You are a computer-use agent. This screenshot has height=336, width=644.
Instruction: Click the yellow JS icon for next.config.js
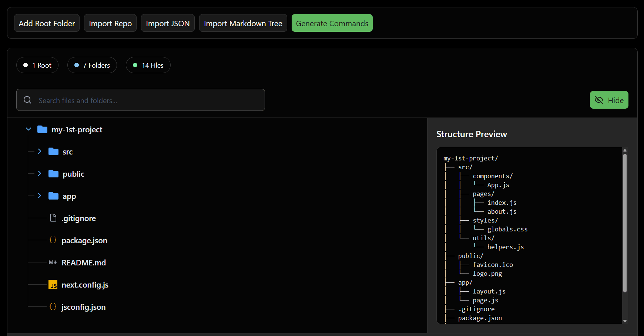click(x=53, y=285)
